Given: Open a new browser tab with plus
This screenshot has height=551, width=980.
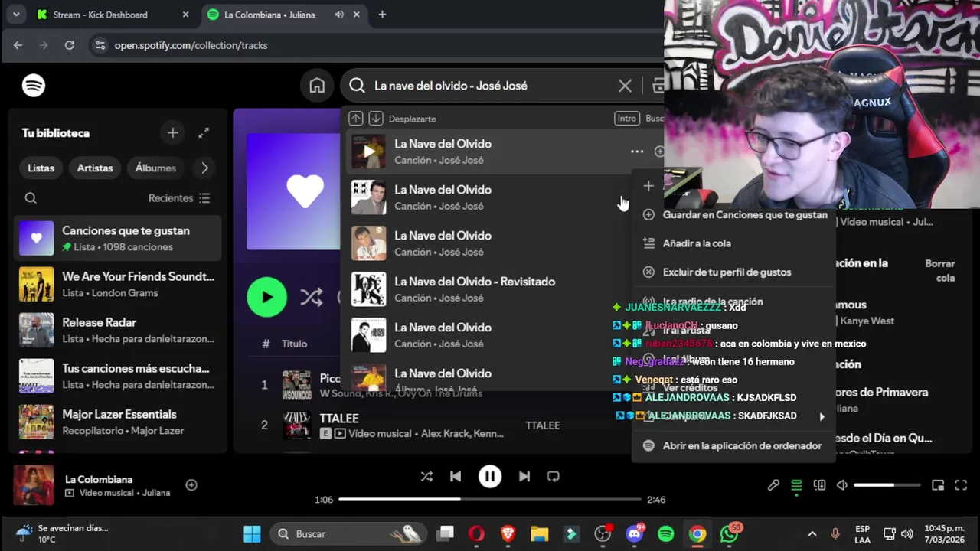Looking at the screenshot, I should [382, 15].
